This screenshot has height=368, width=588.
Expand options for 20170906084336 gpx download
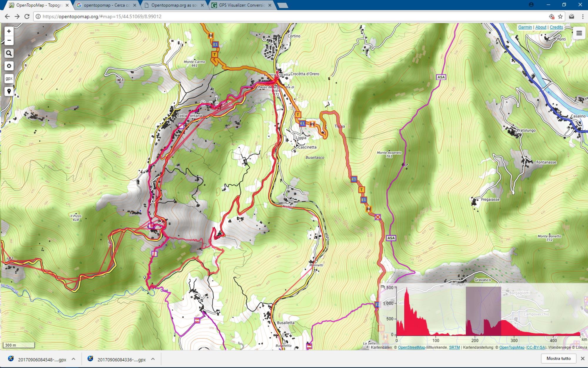click(153, 359)
